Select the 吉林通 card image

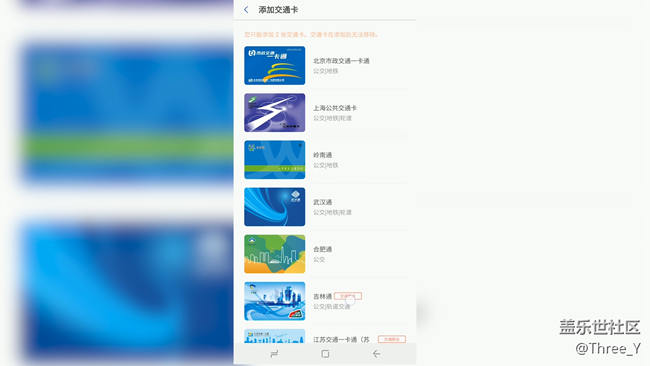tap(274, 301)
